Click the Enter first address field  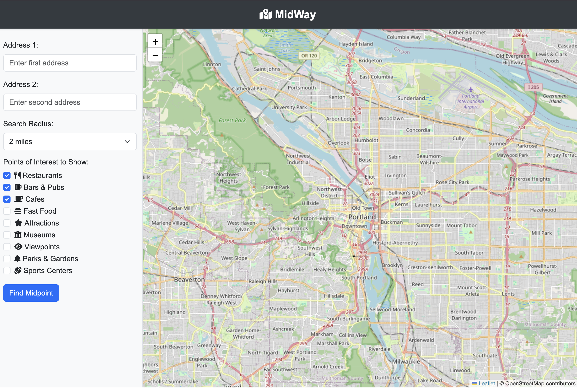70,63
